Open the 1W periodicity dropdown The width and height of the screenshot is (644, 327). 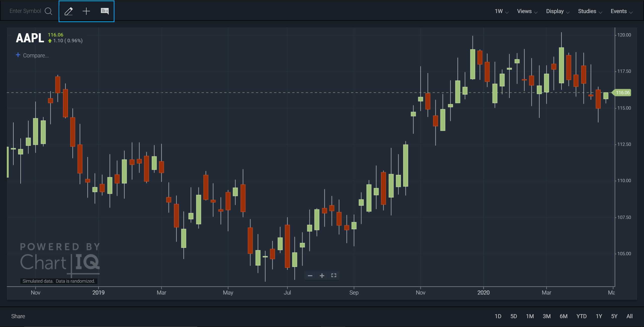502,11
